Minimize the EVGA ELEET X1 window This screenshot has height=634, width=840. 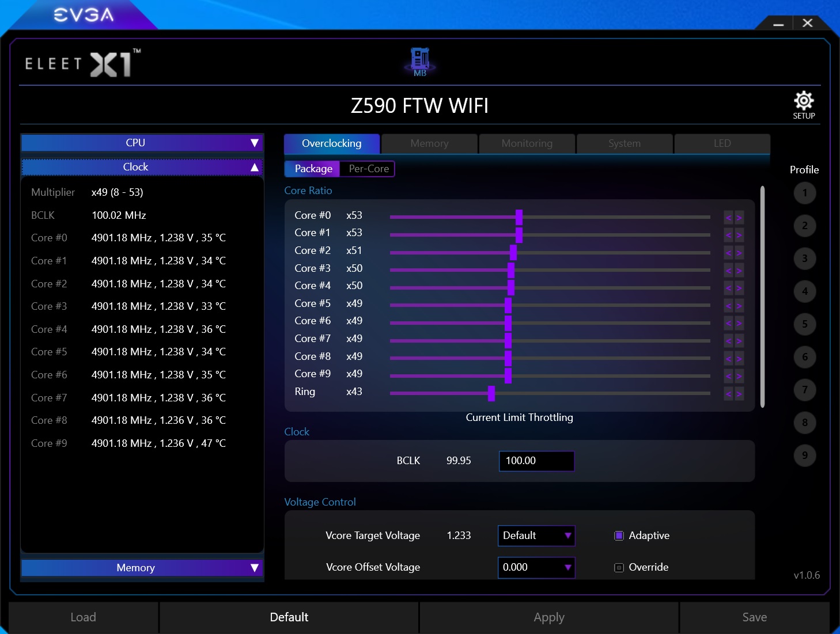pyautogui.click(x=779, y=23)
